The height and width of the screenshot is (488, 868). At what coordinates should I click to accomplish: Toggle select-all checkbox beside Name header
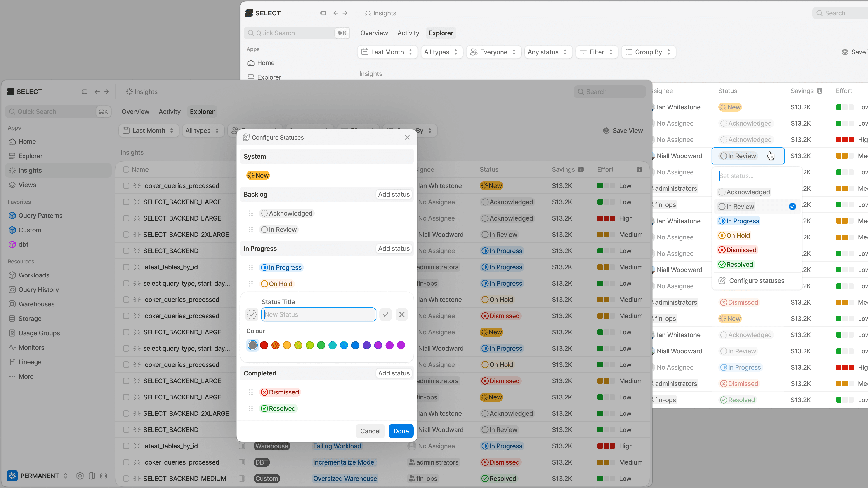[x=126, y=169]
